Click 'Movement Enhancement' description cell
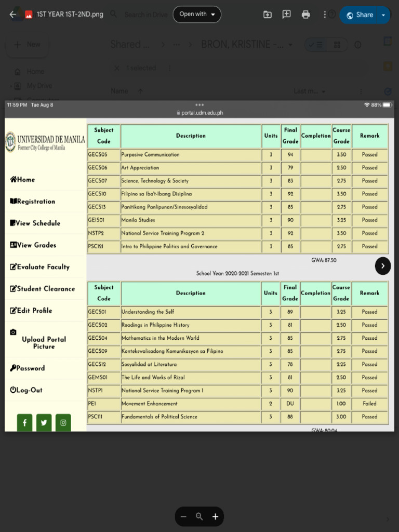Viewport: 399px width, 532px height. [x=191, y=403]
